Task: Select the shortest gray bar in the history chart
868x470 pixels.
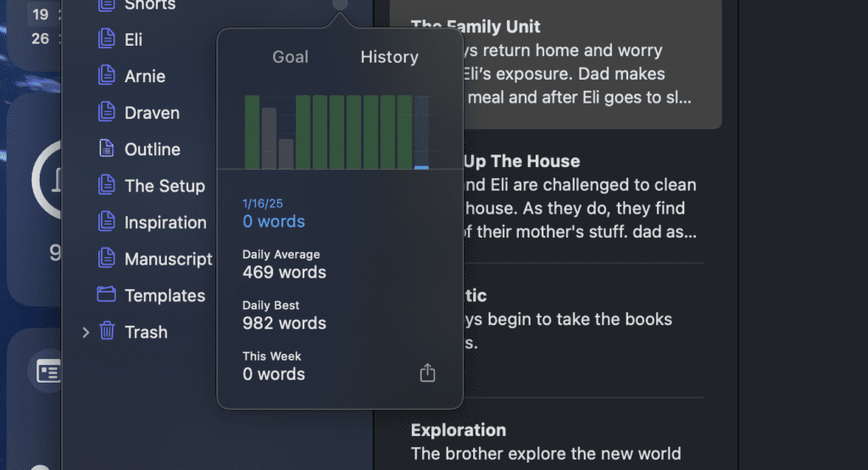Action: (x=287, y=154)
